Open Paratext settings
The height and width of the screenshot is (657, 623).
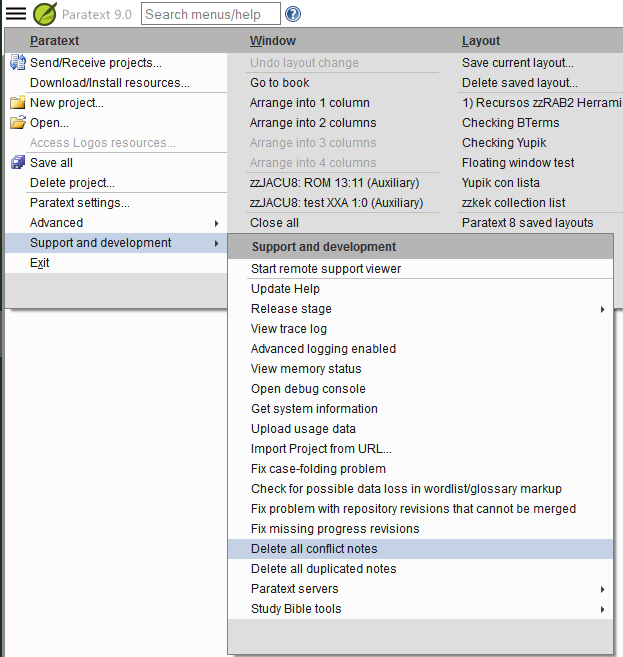[x=80, y=203]
